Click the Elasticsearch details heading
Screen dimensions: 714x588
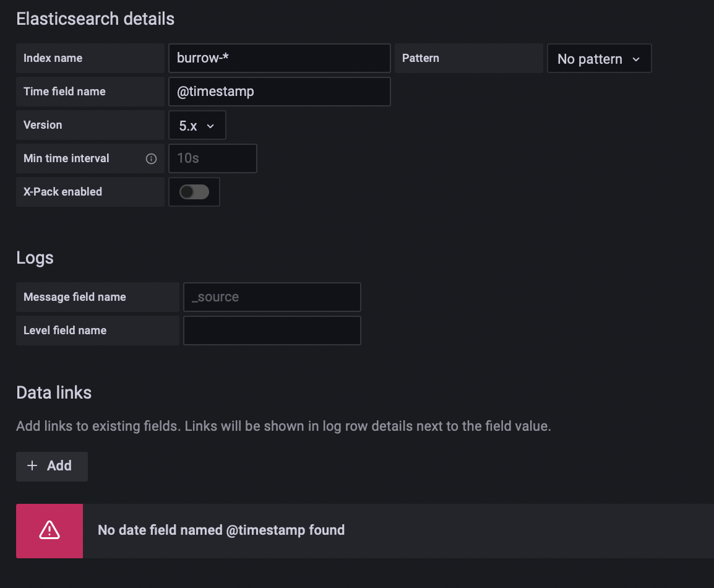95,19
